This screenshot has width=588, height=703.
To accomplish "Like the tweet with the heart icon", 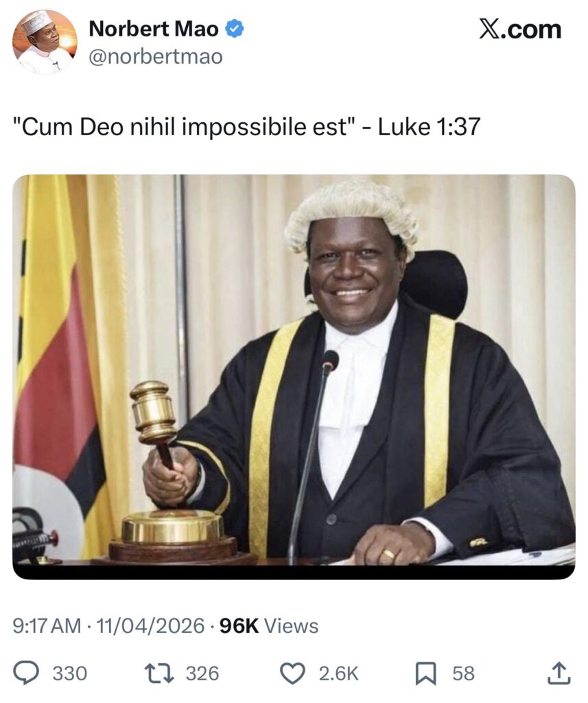I will coord(293,673).
